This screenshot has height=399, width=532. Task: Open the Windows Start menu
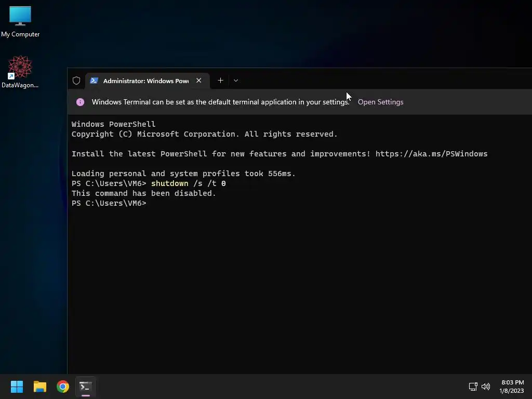point(17,387)
